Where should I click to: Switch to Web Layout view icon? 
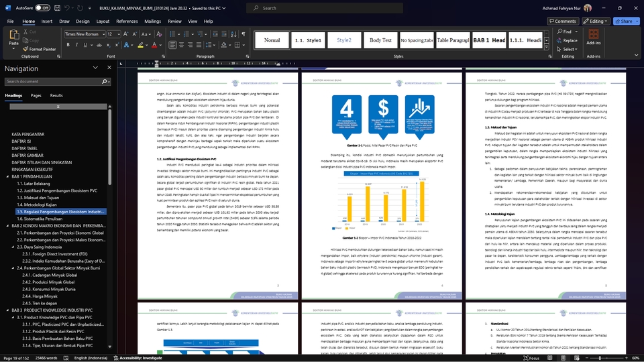point(577,358)
